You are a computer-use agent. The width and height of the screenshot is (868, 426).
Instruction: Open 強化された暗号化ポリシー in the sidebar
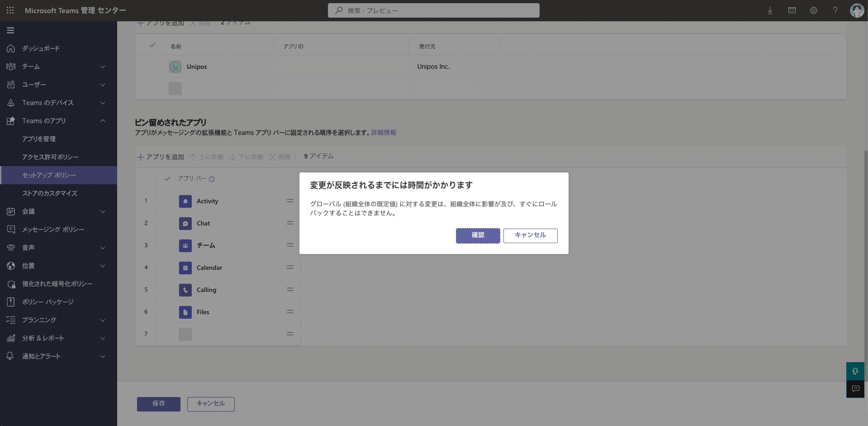[59, 284]
